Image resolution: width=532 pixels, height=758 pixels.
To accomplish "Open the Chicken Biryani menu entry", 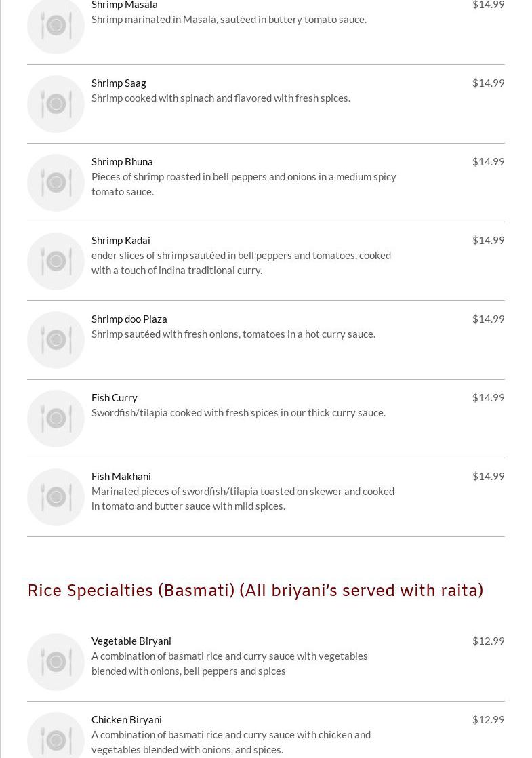I will click(x=126, y=719).
